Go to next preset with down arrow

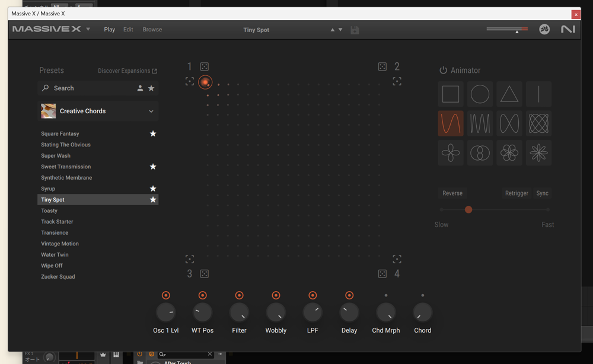click(340, 30)
